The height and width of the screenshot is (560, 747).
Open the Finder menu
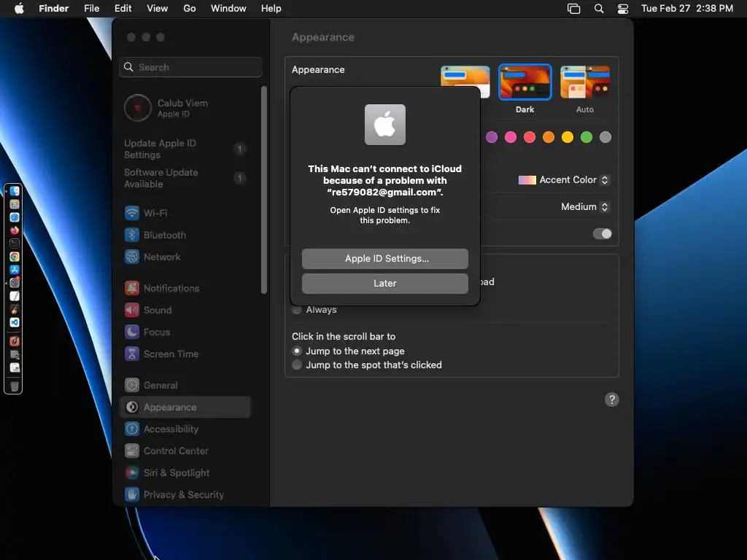pos(54,9)
